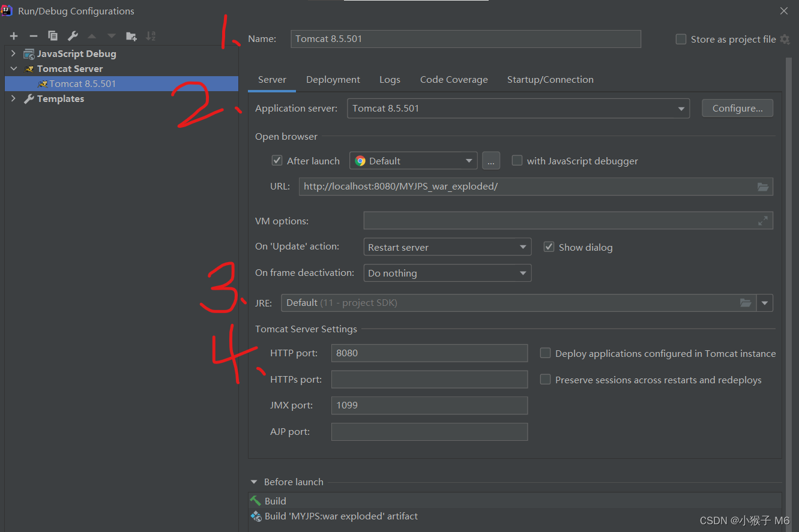Viewport: 799px width, 532px height.
Task: Switch to the Deployment tab
Action: tap(333, 80)
